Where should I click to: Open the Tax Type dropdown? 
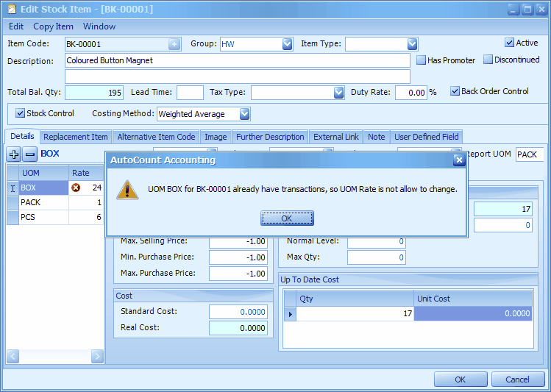338,93
